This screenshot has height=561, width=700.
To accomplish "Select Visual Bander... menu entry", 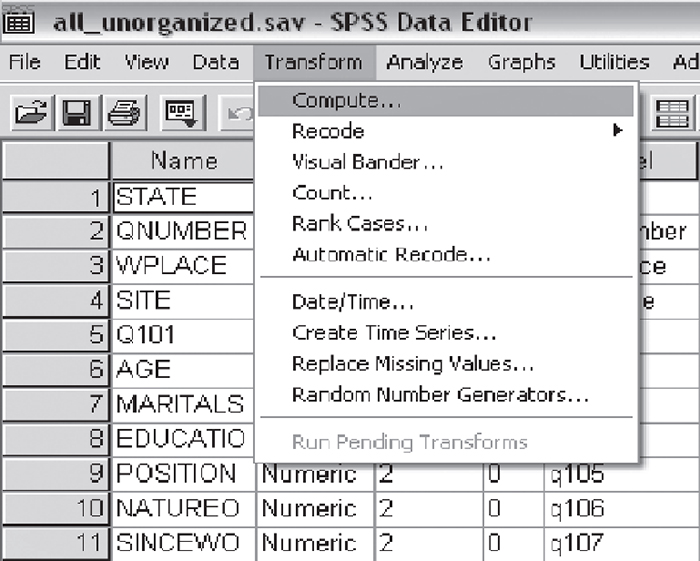I will (x=368, y=162).
